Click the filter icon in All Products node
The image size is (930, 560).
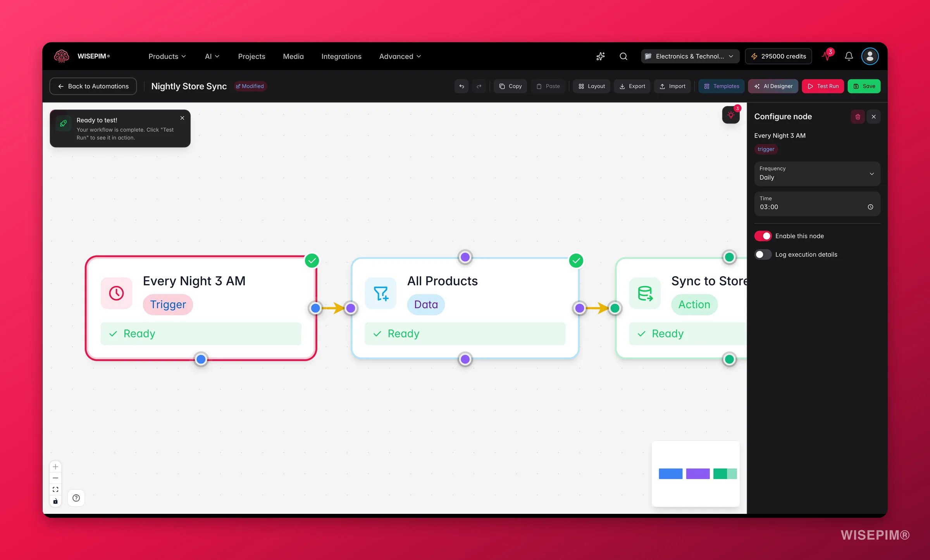(381, 293)
